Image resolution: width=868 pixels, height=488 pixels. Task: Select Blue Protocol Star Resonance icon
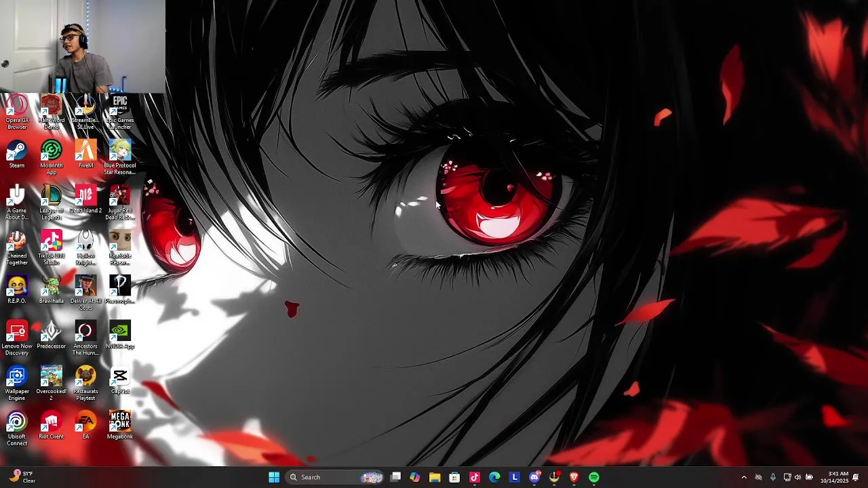[x=120, y=158]
